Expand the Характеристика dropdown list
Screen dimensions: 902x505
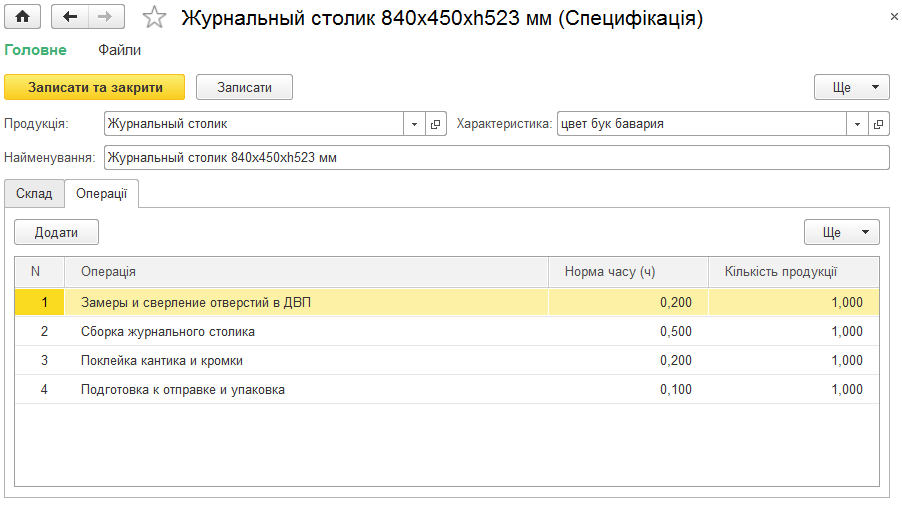click(857, 124)
